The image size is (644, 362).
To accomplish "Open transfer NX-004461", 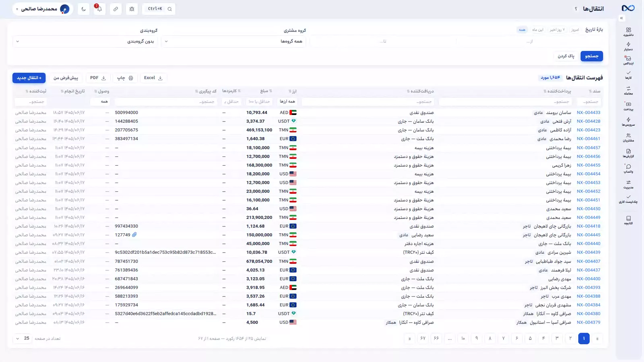I will (588, 139).
